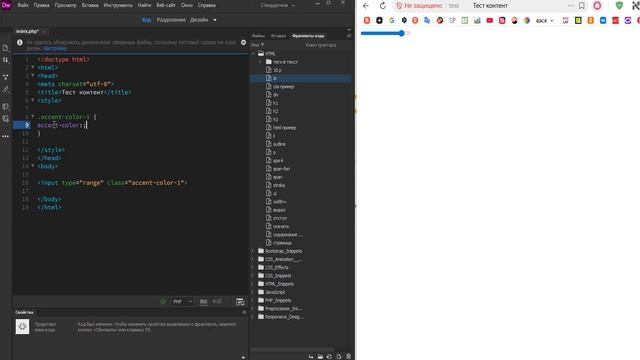Expand the CSS_Effects folder
This screenshot has height=360, width=640.
pos(253,267)
